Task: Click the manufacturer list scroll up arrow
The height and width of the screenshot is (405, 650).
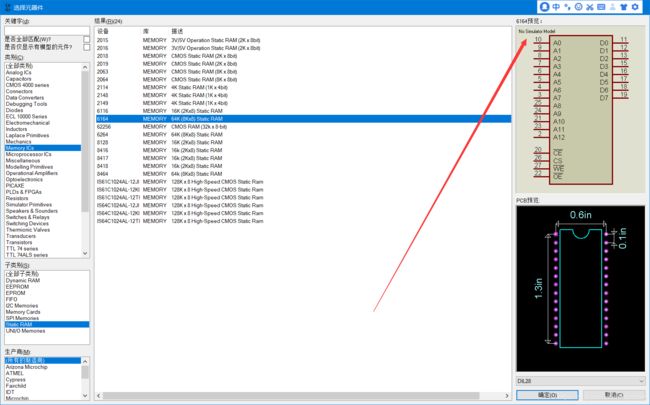Action: (x=85, y=361)
